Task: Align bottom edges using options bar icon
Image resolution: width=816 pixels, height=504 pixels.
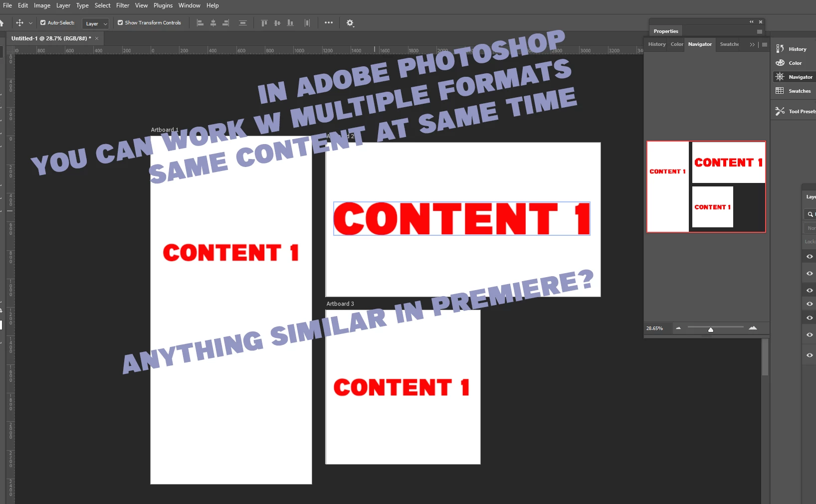Action: pyautogui.click(x=290, y=23)
